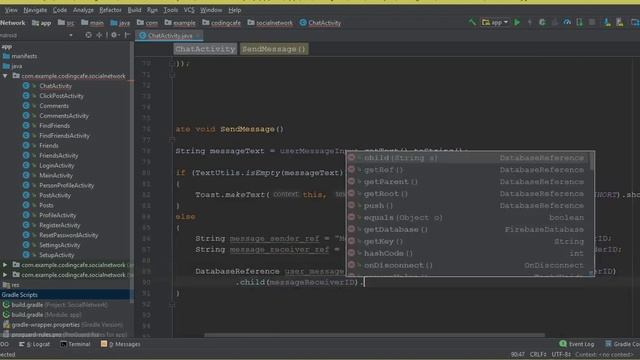Click the green Run app button
640x360 pixels.
coord(517,22)
